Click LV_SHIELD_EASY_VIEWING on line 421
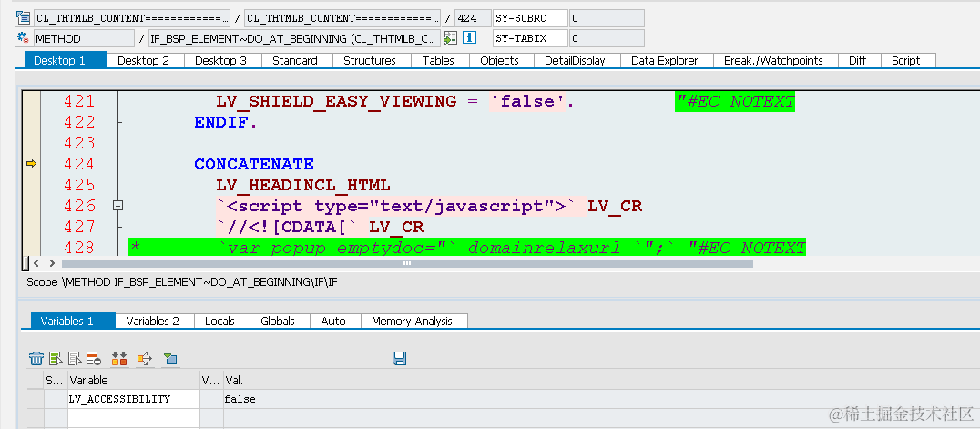 coord(336,101)
